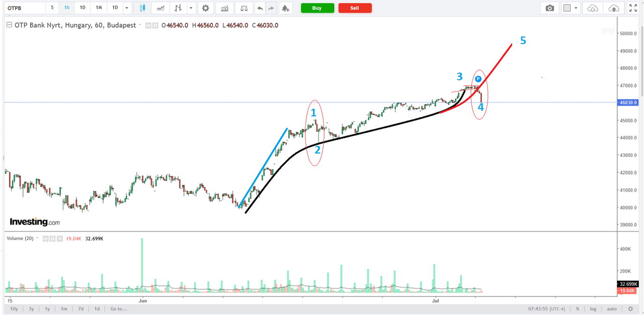
Task: Save chart layout via cloud-upload icon
Action: pos(613,8)
